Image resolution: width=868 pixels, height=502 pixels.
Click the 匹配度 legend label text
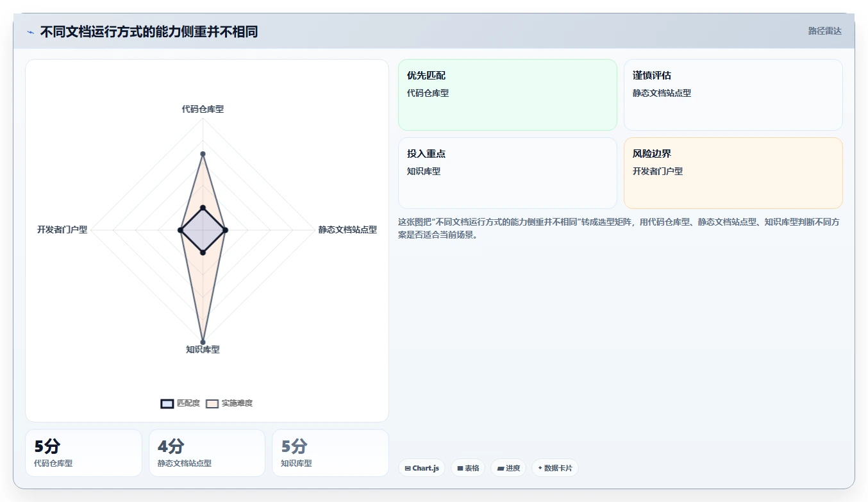188,403
